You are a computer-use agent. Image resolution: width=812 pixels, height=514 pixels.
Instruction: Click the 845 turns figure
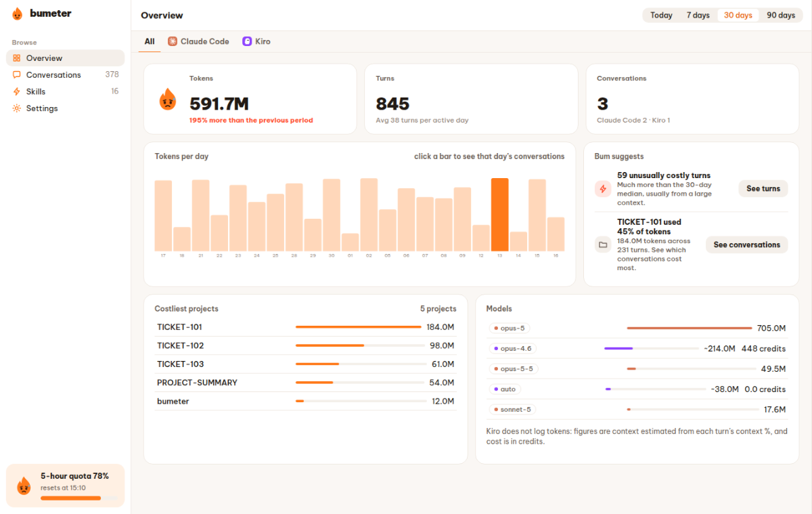pos(392,104)
